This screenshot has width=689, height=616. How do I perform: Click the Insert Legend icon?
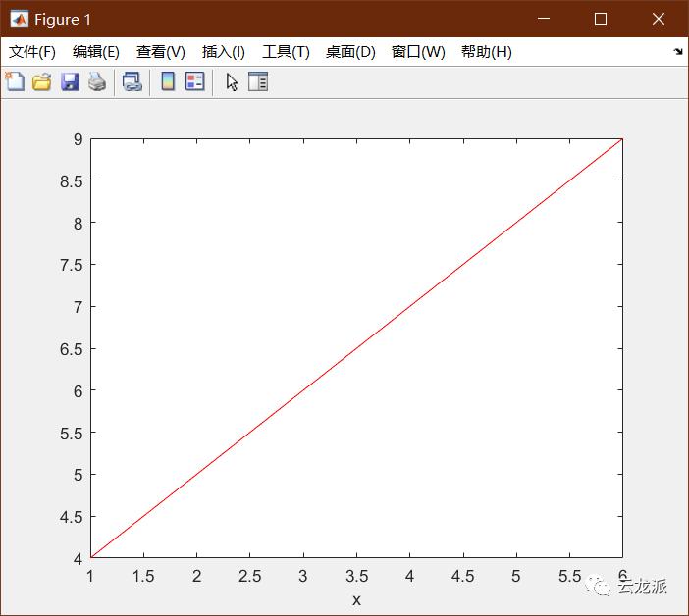(195, 81)
